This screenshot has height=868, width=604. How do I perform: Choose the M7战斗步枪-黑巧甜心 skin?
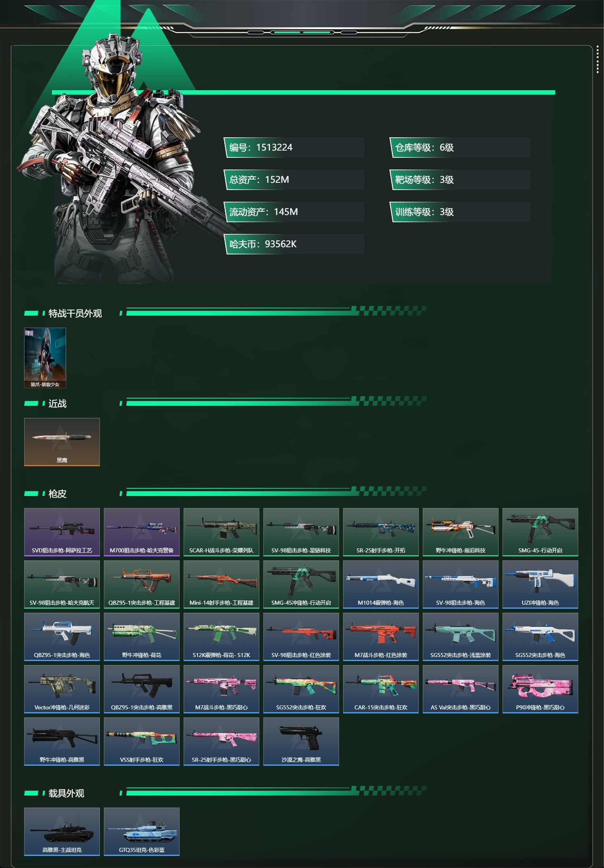tap(221, 689)
